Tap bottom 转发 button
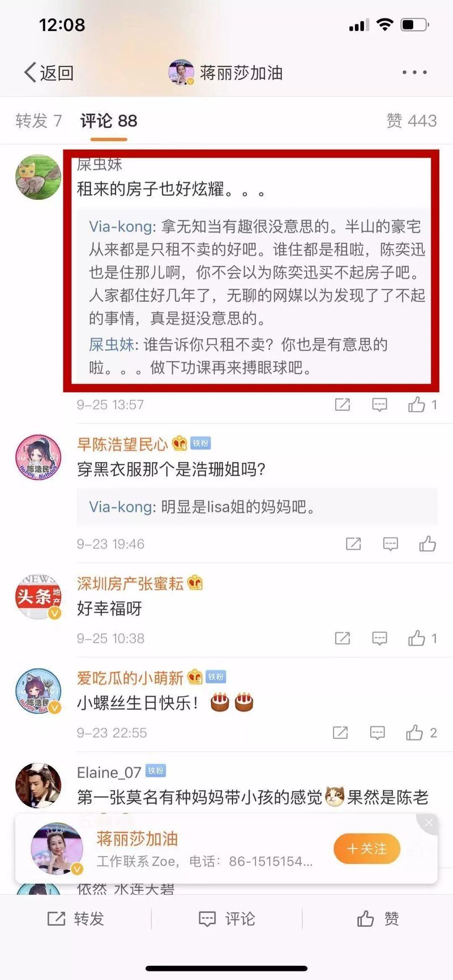The image size is (453, 980). 75,918
